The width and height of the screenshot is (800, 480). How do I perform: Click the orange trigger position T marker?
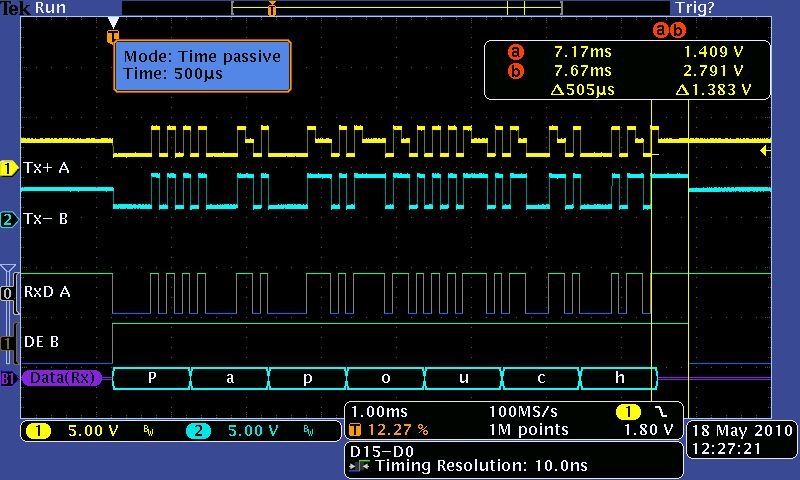[x=112, y=37]
